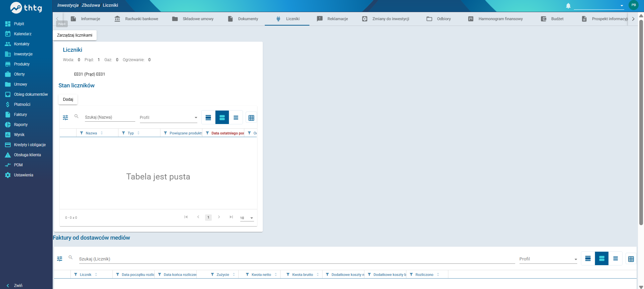
Task: Open the Kalendarz sidebar icon
Action: tap(8, 34)
